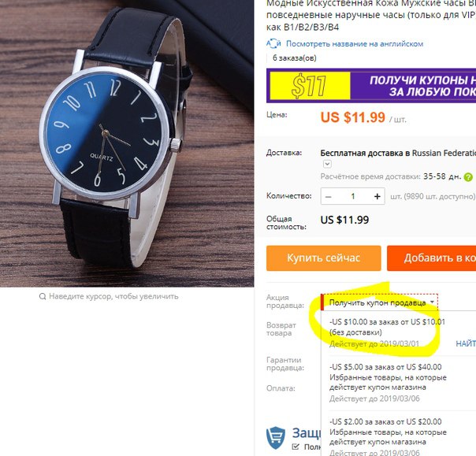Screen dimensions: 476x456
Task: Click the НАЙТИ link beside the first coupon
Action: [x=466, y=343]
